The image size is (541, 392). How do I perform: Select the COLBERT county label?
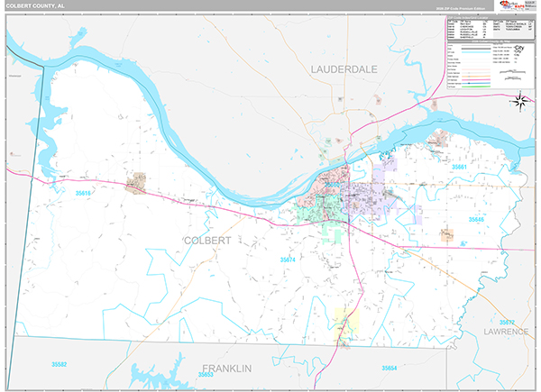pyautogui.click(x=207, y=241)
